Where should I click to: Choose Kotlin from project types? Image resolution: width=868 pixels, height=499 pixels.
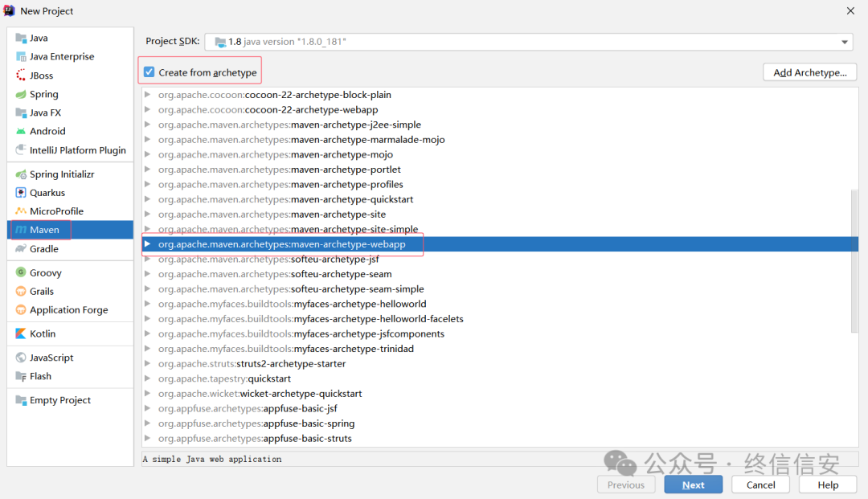click(x=70, y=333)
